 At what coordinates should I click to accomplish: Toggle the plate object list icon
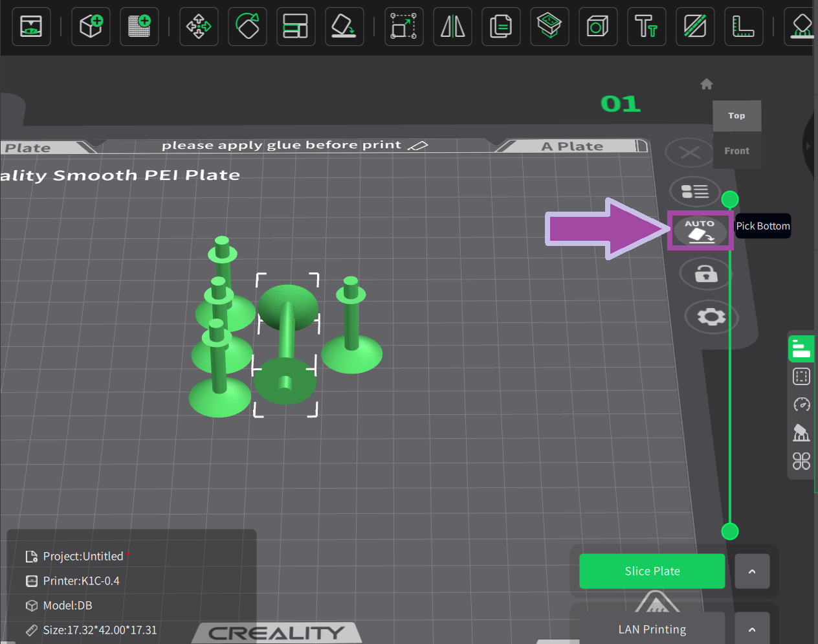pyautogui.click(x=695, y=192)
